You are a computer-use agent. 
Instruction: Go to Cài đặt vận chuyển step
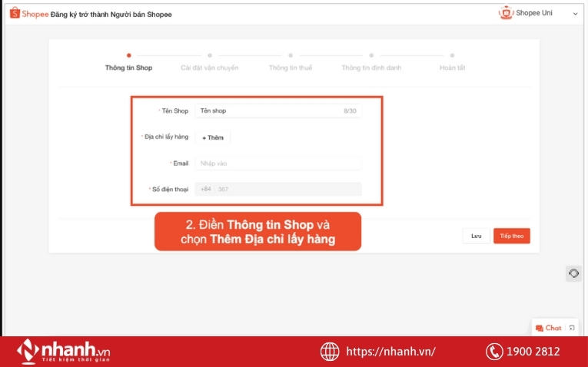click(x=210, y=68)
